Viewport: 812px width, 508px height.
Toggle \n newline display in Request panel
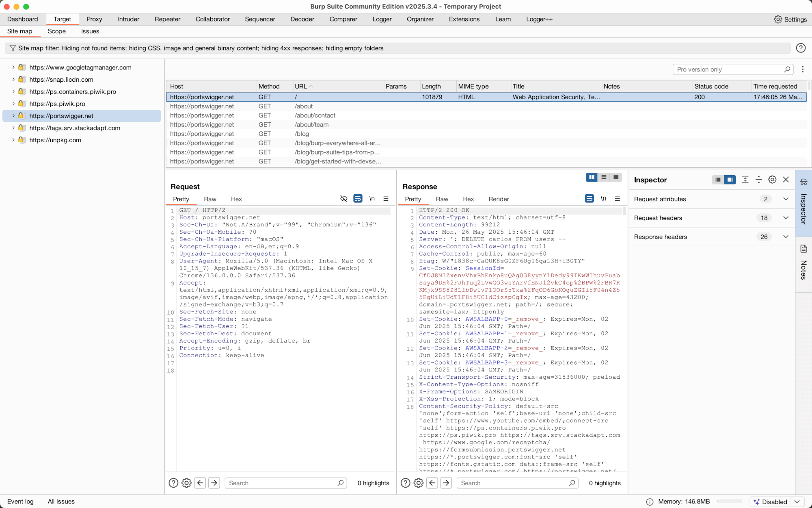[x=372, y=198]
